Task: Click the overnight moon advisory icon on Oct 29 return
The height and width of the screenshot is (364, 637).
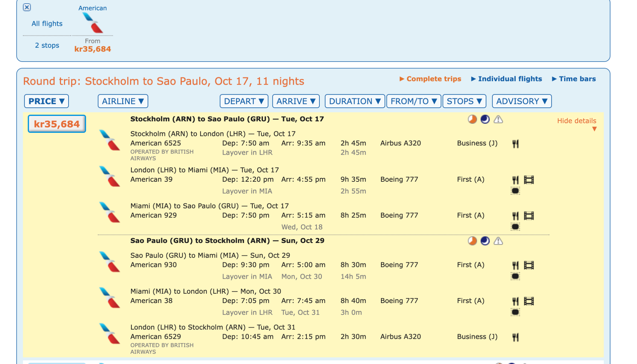Action: click(x=485, y=241)
